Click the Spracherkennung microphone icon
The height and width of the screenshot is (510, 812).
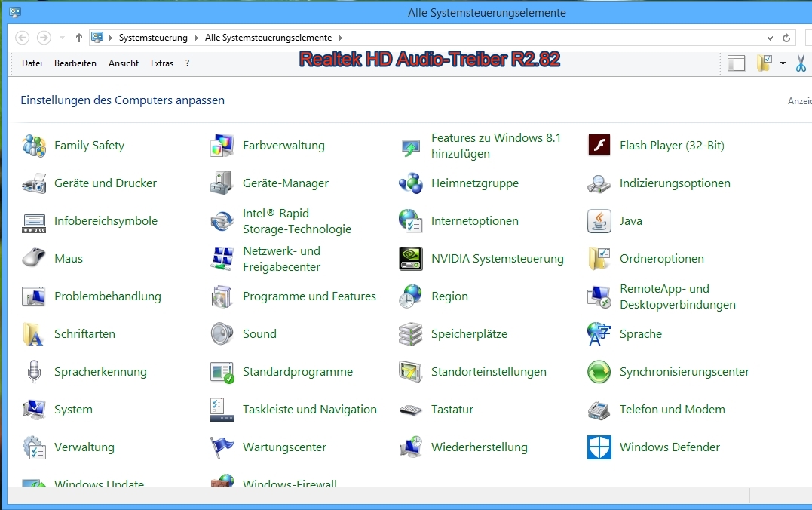(x=34, y=372)
